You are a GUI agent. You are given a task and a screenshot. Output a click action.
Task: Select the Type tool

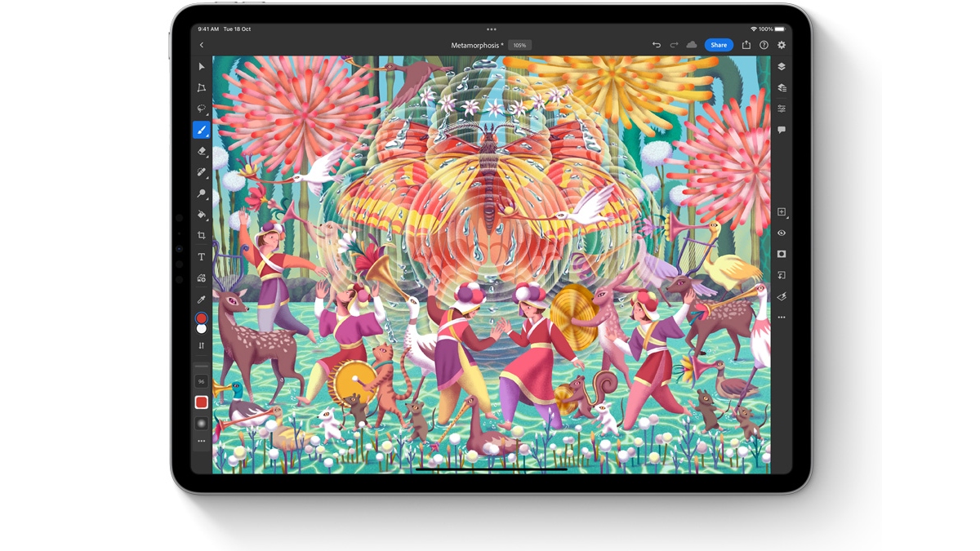coord(201,256)
